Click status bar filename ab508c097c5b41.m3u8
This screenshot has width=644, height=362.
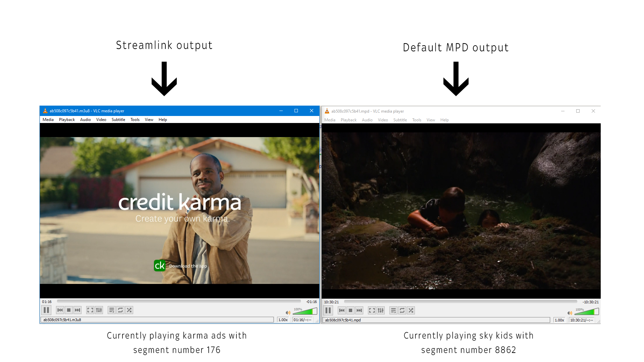click(x=62, y=320)
